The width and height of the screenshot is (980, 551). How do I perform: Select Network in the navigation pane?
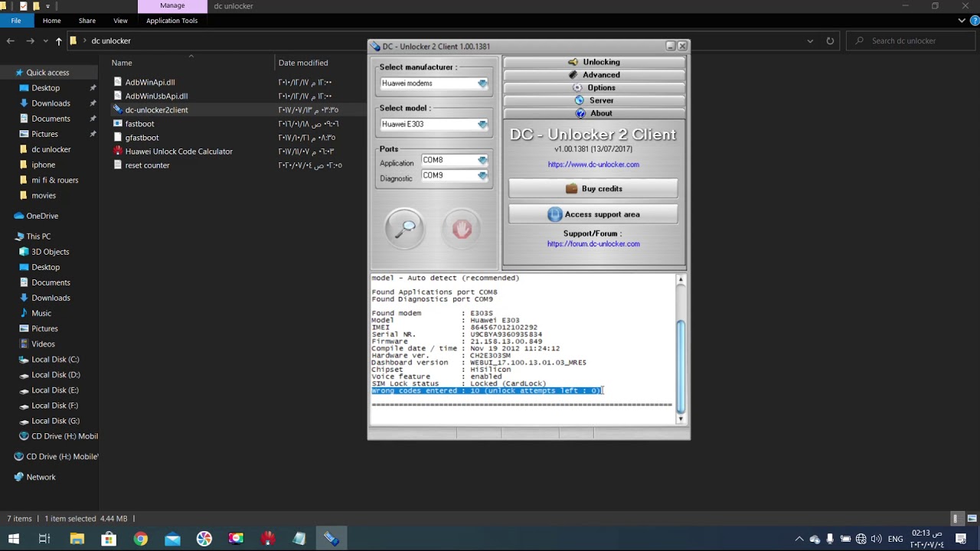[x=41, y=477]
